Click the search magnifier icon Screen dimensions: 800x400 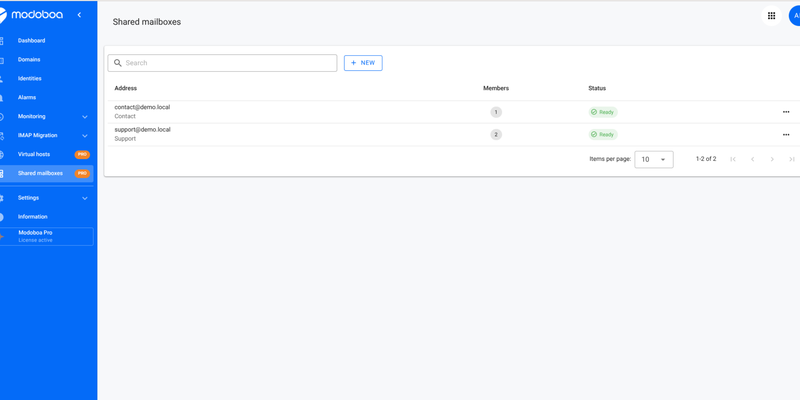(x=118, y=63)
